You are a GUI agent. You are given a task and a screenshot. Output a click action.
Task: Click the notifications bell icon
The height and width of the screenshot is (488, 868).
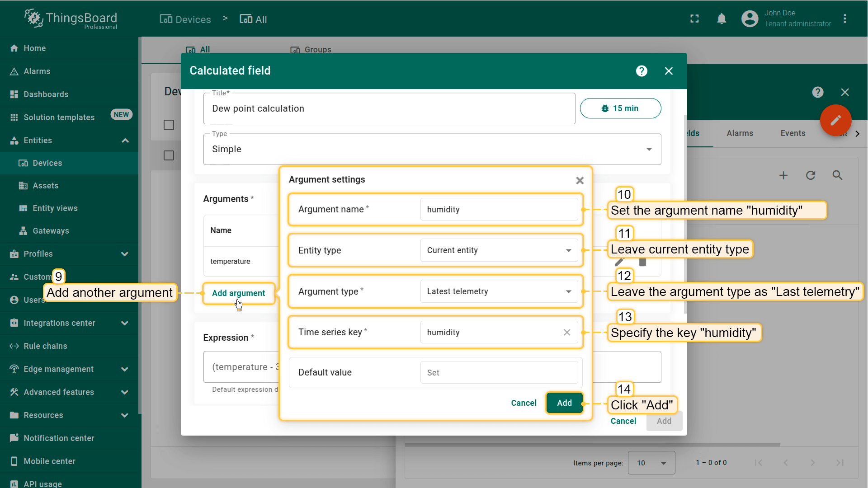[x=722, y=19]
